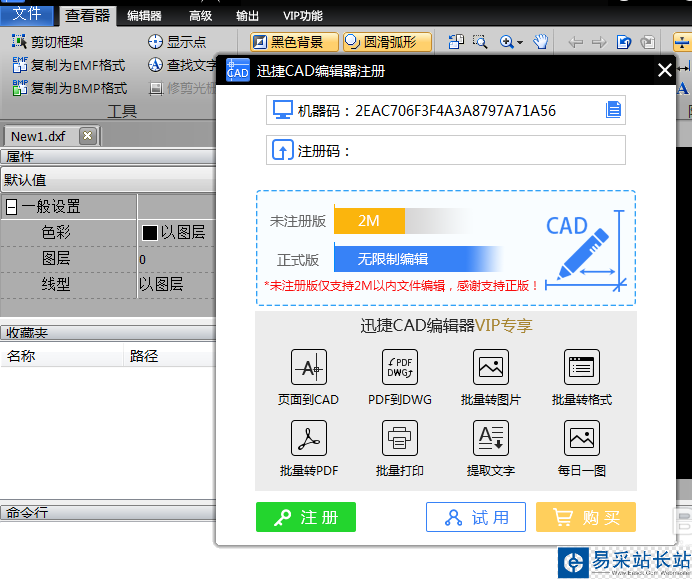This screenshot has height=579, width=692.
Task: Click the greyed-out rotate icon in the top toolbar
Action: point(647,42)
